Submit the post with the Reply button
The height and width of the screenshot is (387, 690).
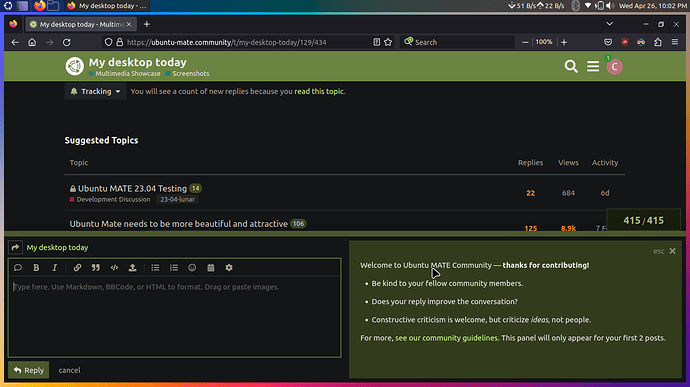pyautogui.click(x=29, y=370)
